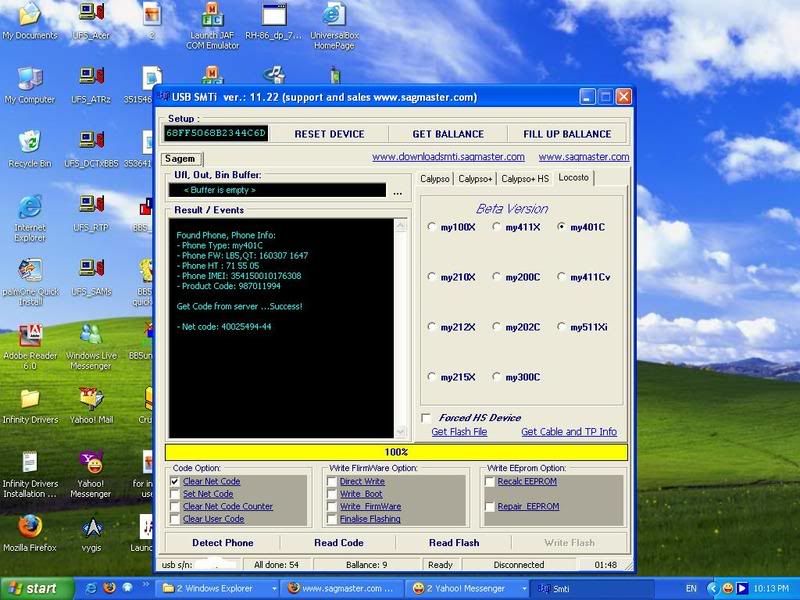
Task: Select the UFS_SAMs desktop shortcut
Action: (91, 277)
